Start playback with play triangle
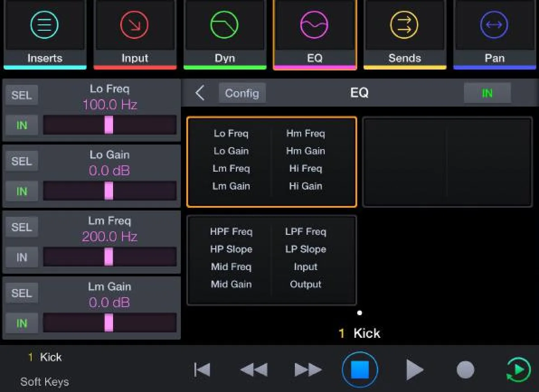This screenshot has height=392, width=539. 415,370
